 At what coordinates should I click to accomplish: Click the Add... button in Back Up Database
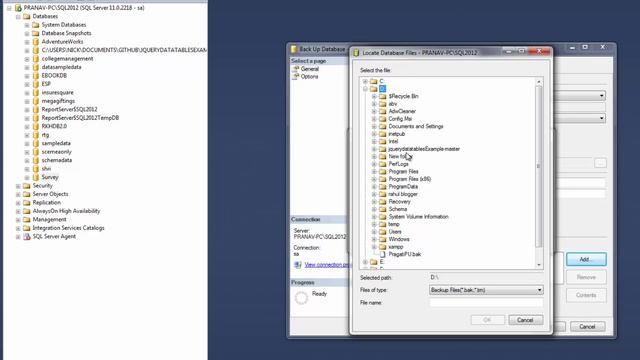pos(586,259)
